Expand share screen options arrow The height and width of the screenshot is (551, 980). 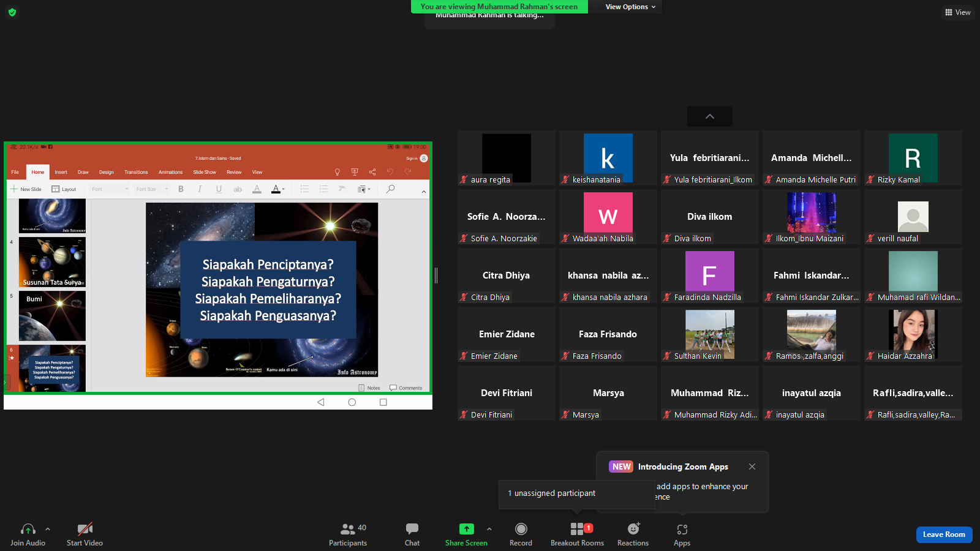tap(489, 529)
